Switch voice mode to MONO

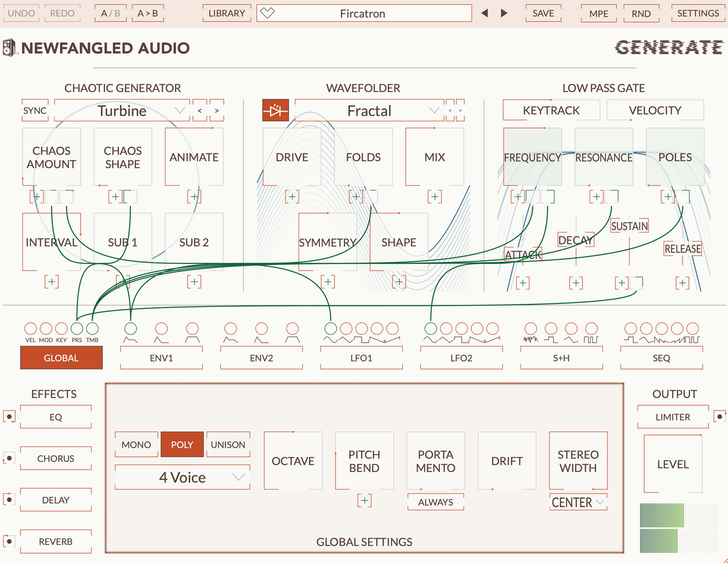click(x=136, y=445)
